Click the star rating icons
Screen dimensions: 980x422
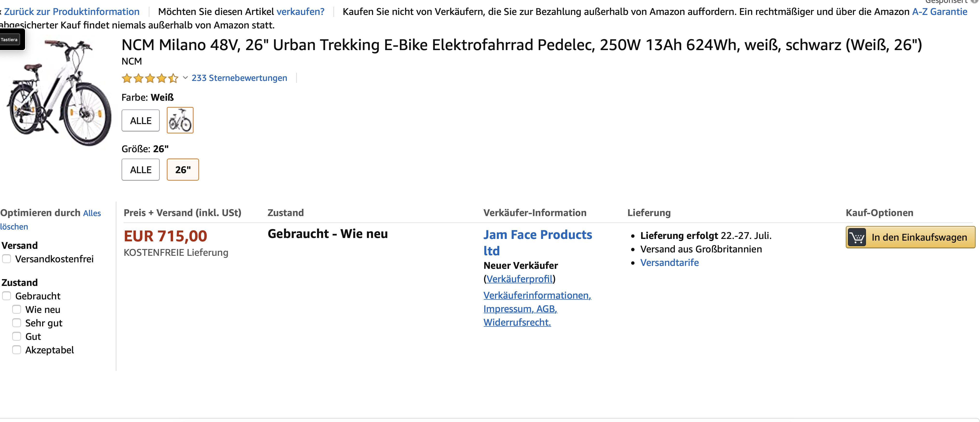coord(150,78)
